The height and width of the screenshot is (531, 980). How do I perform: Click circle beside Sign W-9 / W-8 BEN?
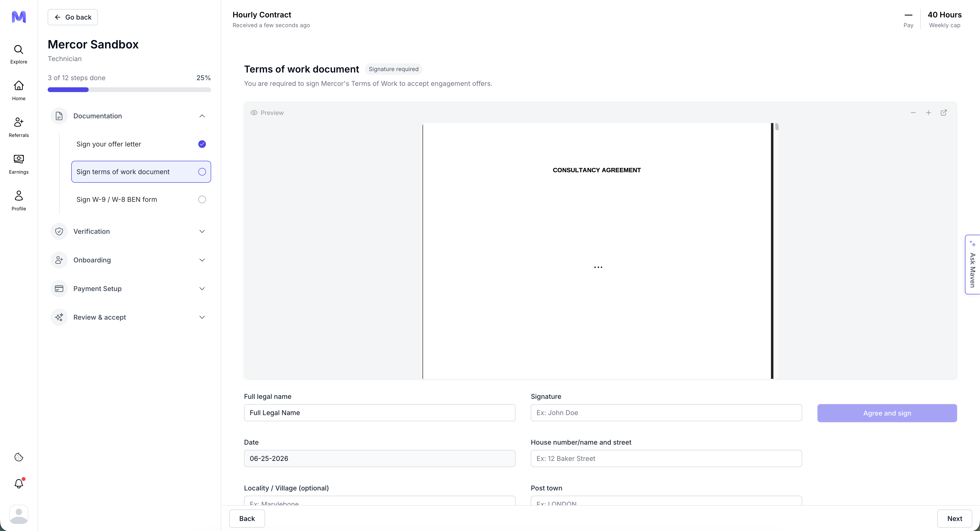(x=202, y=200)
